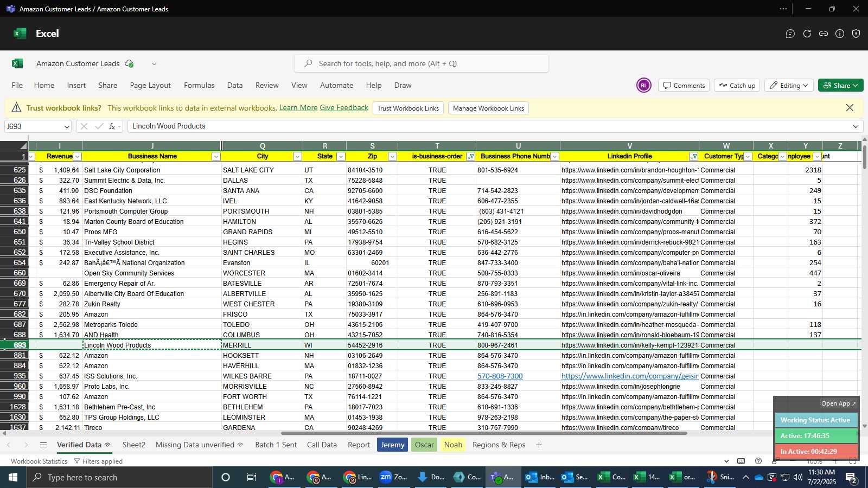Click the insert function fx icon

[112, 126]
